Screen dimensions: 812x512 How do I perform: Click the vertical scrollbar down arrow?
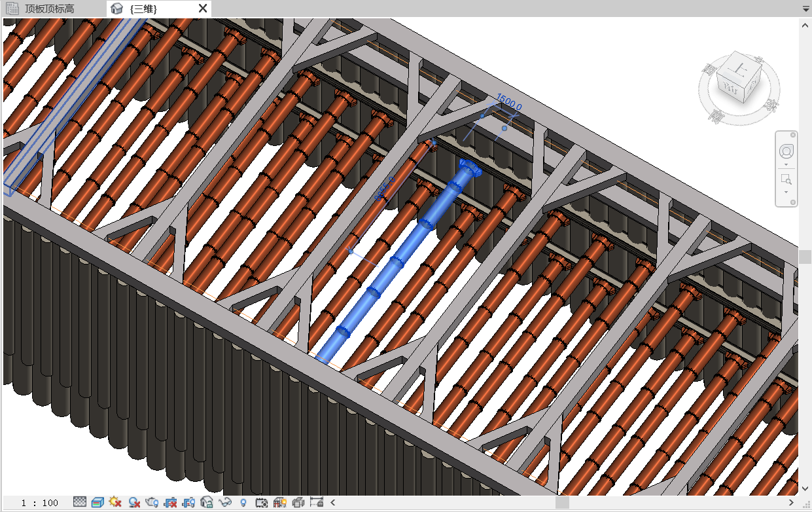[x=805, y=489]
